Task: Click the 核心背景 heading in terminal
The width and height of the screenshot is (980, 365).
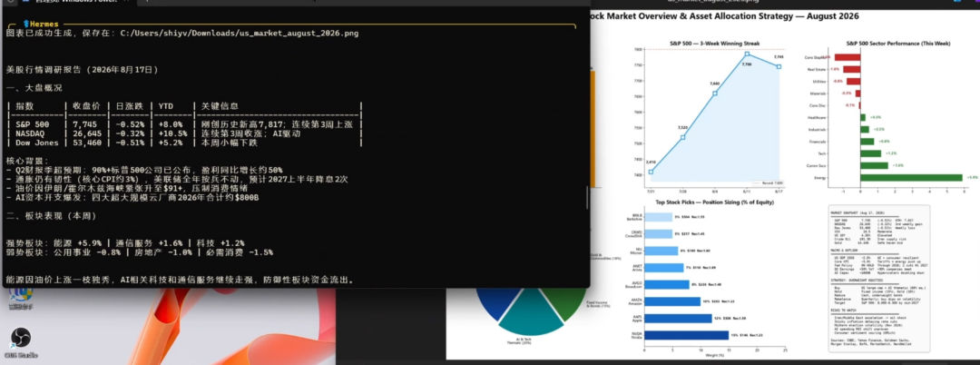Action: [x=27, y=162]
